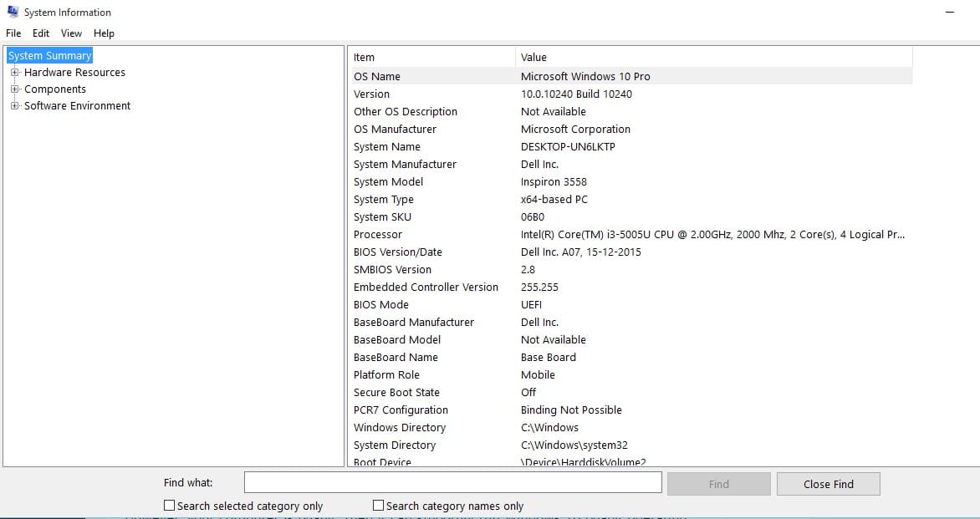
Task: Click value Base Board
Action: point(549,357)
